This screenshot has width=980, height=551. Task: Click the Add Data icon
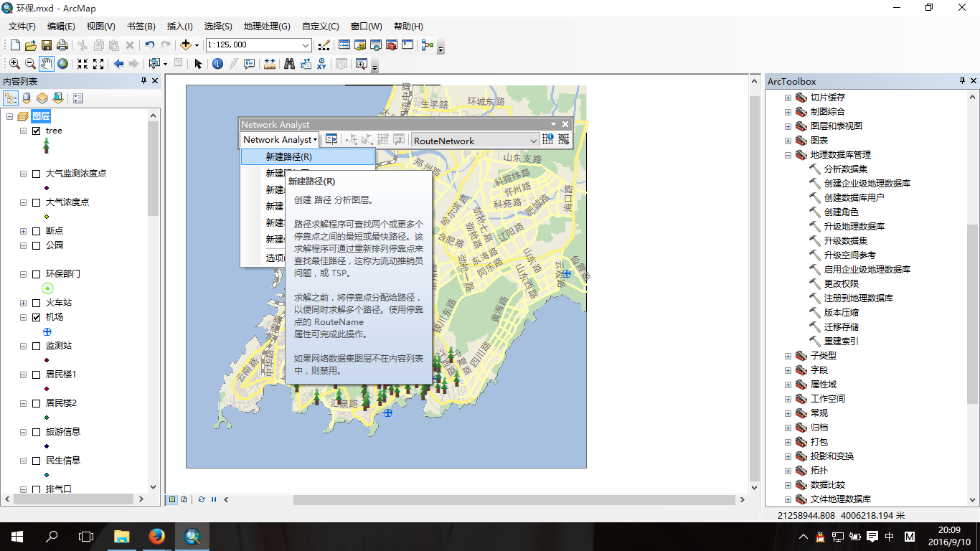point(186,44)
